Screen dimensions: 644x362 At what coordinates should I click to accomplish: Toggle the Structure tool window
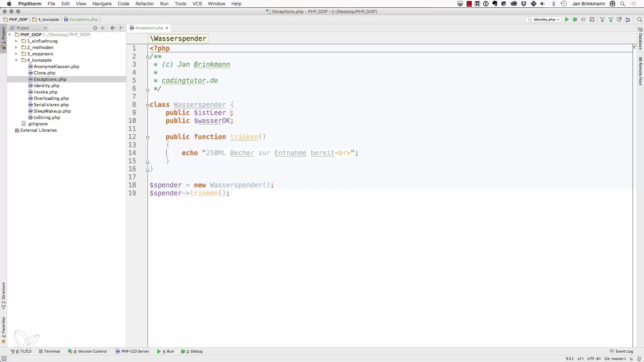click(x=3, y=296)
